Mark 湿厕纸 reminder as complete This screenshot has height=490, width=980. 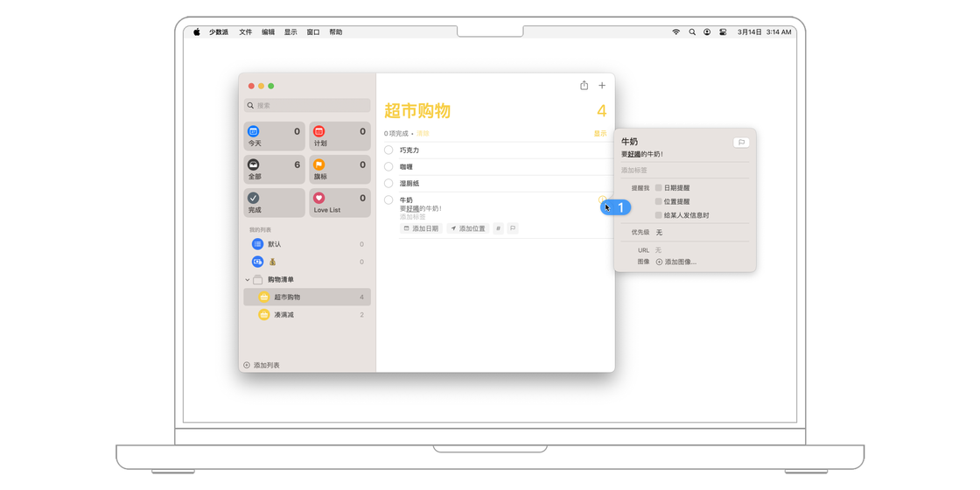[388, 183]
